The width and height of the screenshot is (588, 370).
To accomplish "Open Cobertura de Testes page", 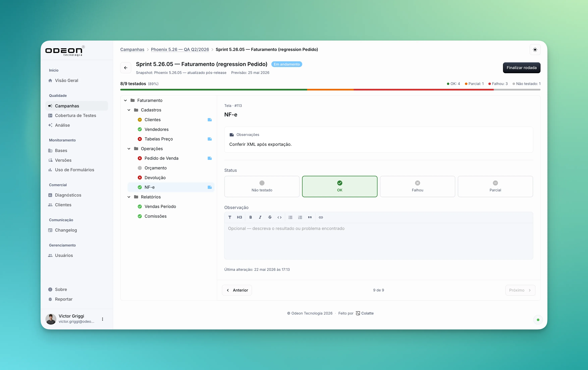I will tap(77, 115).
